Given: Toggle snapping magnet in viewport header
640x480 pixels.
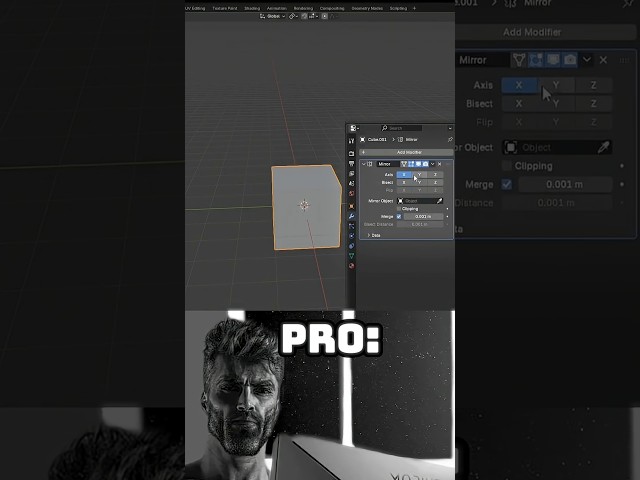Looking at the screenshot, I should [x=304, y=16].
